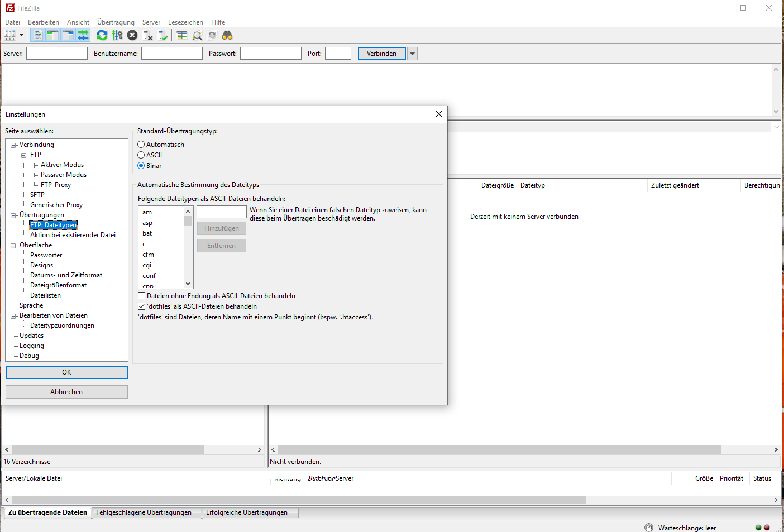Click the OK button in Einstellungen
Image resolution: width=784 pixels, height=532 pixels.
(66, 372)
